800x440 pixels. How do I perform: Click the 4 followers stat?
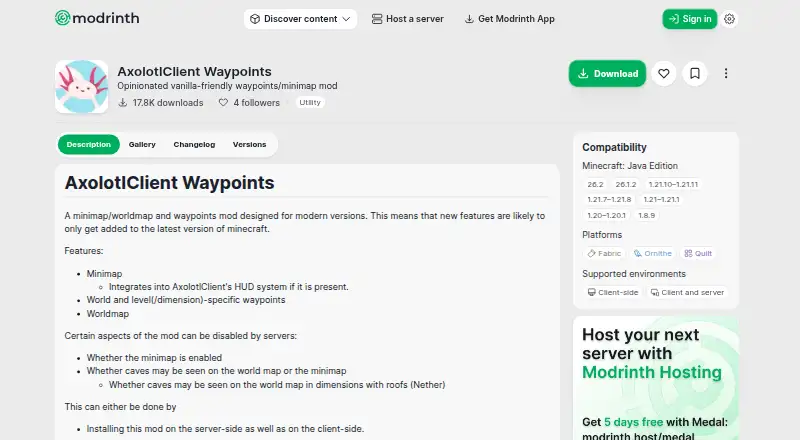click(x=249, y=103)
